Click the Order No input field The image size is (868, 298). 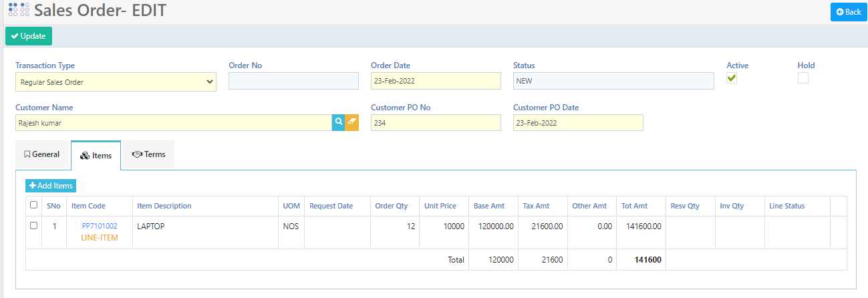(x=293, y=81)
